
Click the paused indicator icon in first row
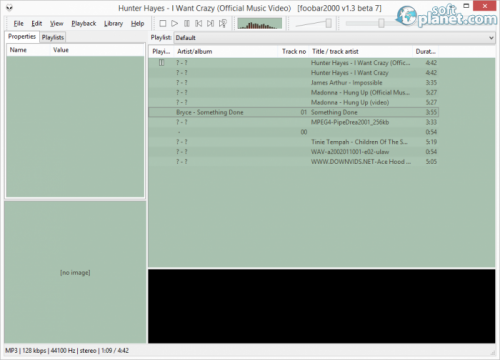pyautogui.click(x=161, y=63)
